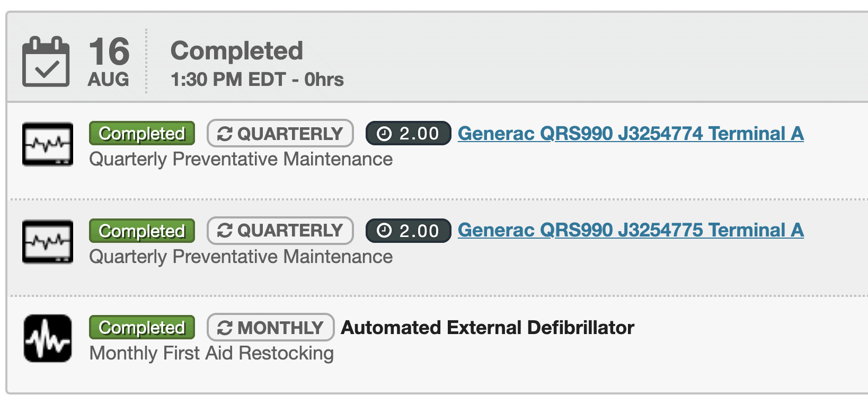Click the Automated External Defibrillator heartbeat icon
This screenshot has width=868, height=403.
click(x=48, y=338)
